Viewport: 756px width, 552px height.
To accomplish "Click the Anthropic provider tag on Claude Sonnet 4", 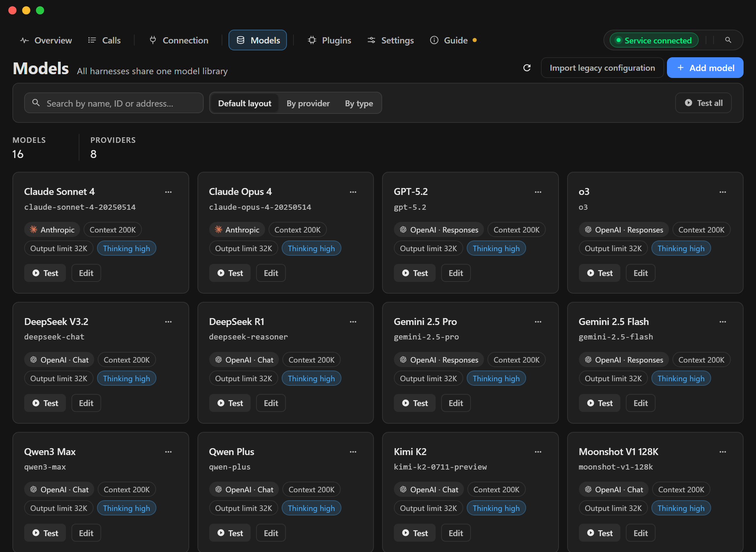I will [52, 230].
